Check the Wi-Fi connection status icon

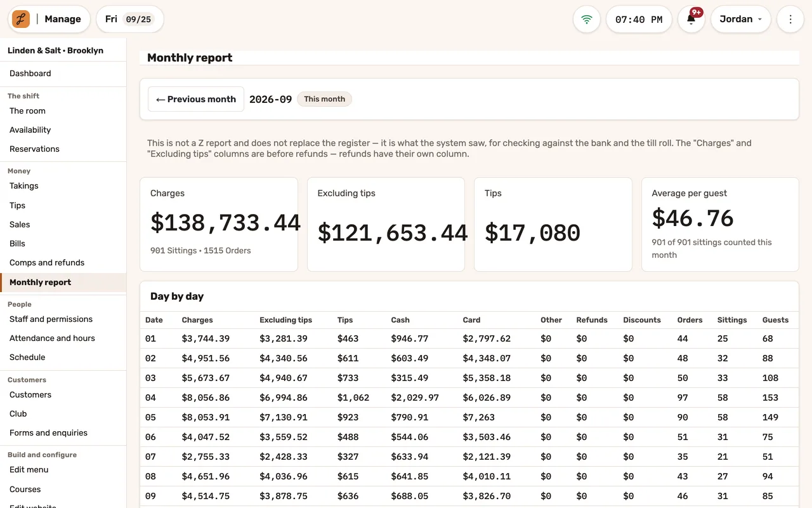tap(587, 19)
